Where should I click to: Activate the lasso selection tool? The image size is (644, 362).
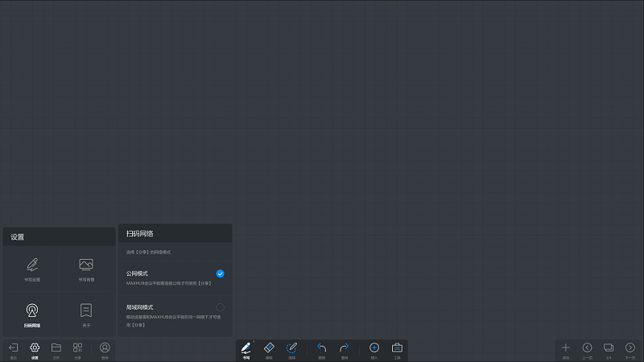291,349
